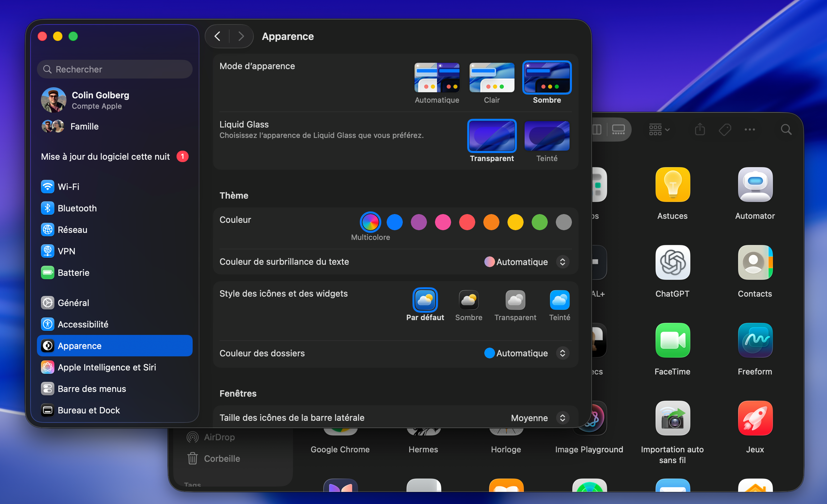
Task: Open Général settings in sidebar
Action: (x=114, y=303)
